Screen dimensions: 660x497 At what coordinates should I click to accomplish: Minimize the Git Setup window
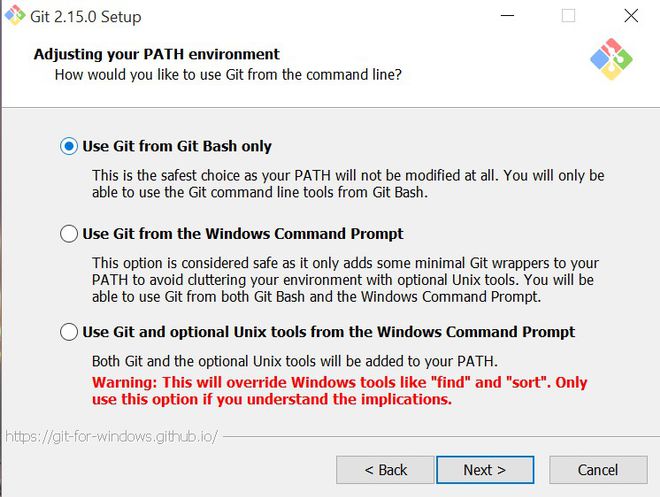[508, 16]
